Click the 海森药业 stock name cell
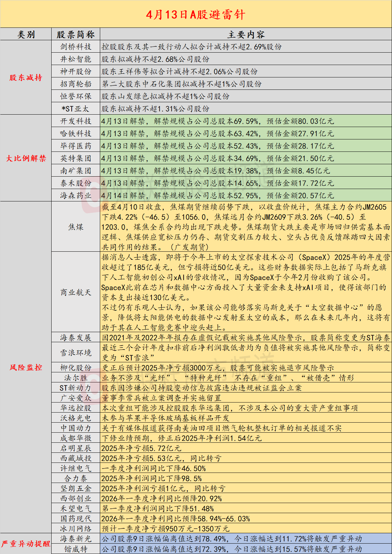 [76, 195]
